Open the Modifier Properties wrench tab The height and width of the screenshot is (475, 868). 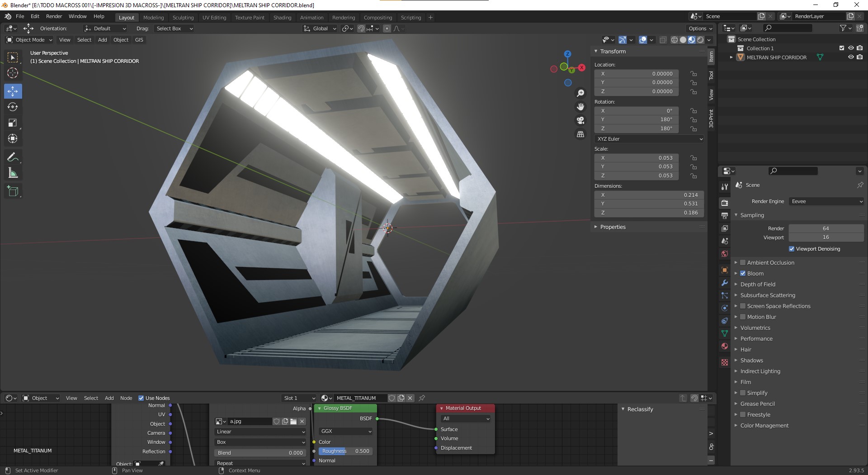click(x=724, y=283)
